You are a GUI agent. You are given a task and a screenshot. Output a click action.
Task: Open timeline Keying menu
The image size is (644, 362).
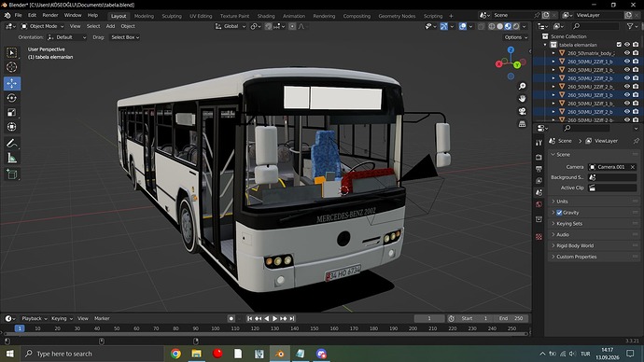[62, 318]
